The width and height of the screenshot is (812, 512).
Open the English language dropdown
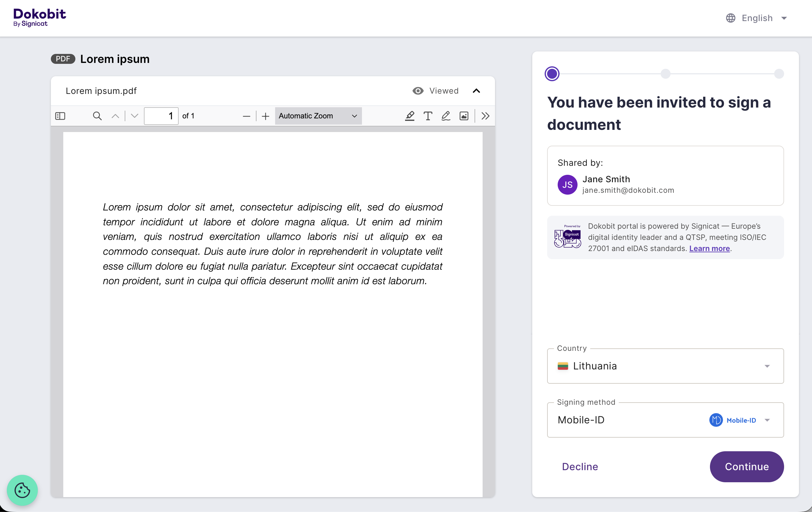pos(757,18)
